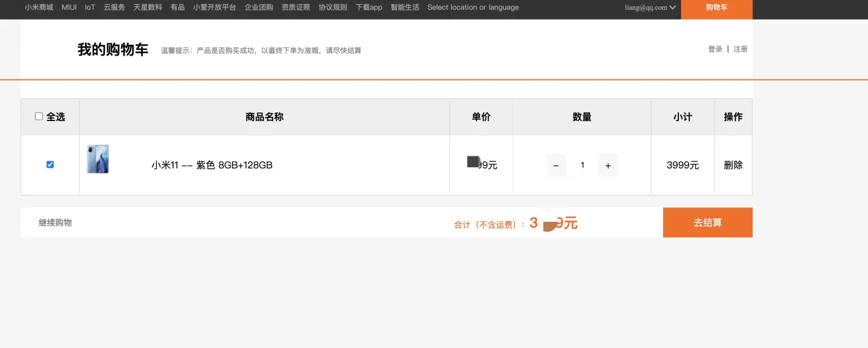
Task: Open 智能生活 in top navigation
Action: pyautogui.click(x=404, y=8)
